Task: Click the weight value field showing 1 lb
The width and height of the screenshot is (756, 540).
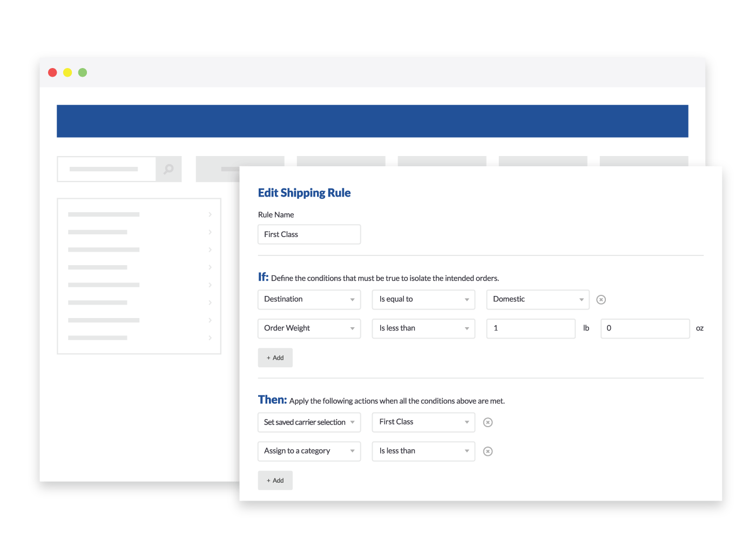Action: (530, 328)
